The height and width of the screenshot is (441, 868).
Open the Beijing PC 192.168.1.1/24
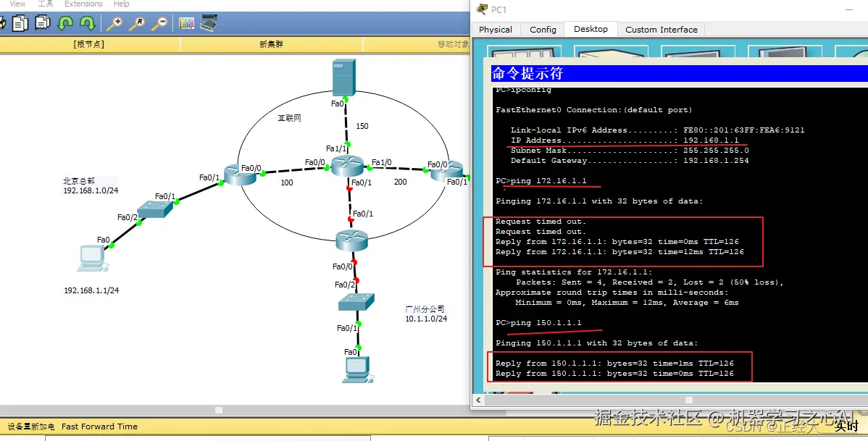pyautogui.click(x=92, y=259)
